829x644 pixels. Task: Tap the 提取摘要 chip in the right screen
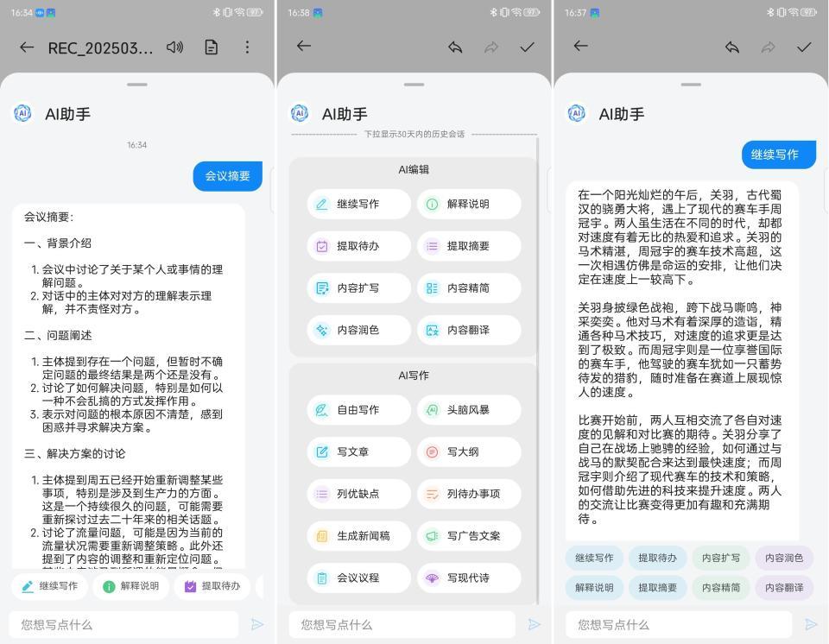click(657, 587)
